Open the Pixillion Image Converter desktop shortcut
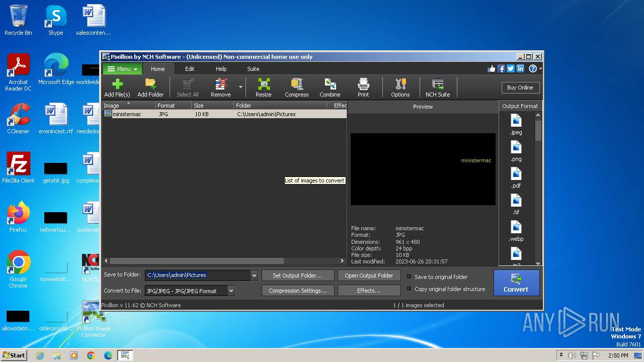This screenshot has width=644, height=362. click(x=93, y=319)
